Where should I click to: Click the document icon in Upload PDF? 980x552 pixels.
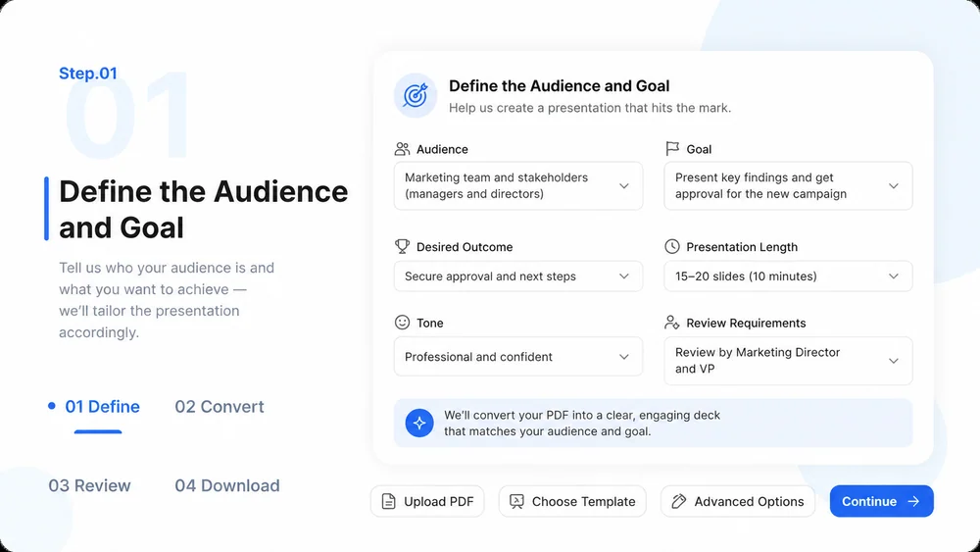click(389, 501)
